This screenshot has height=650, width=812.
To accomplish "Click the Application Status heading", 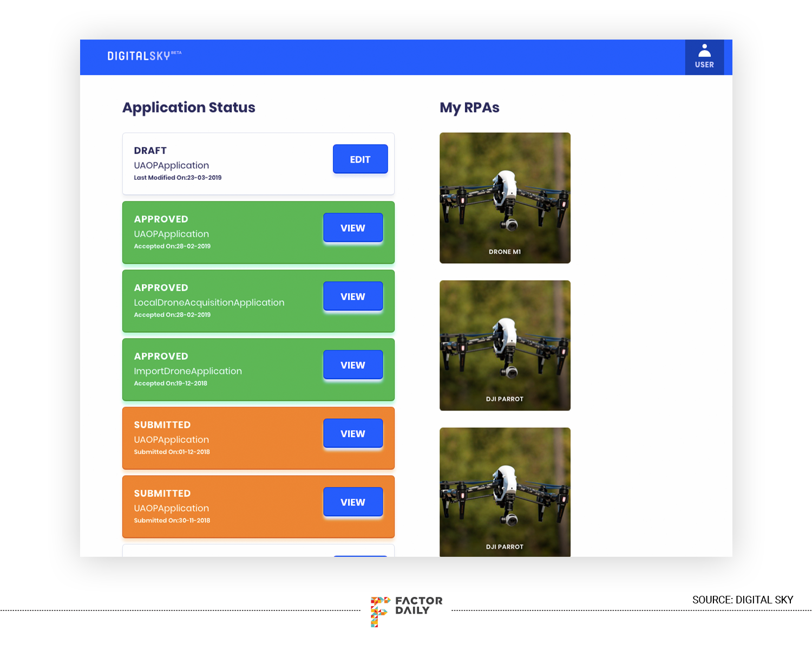I will 188,107.
